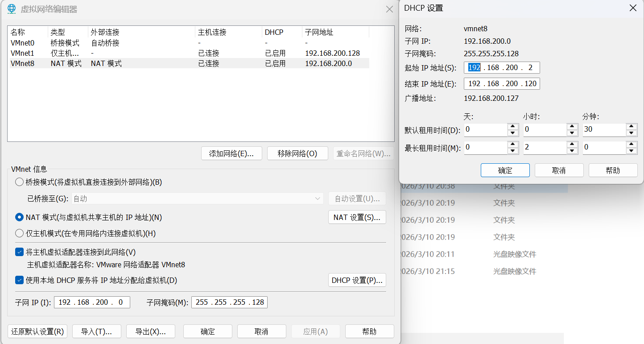
Task: Click the 还原默认设置 button
Action: pyautogui.click(x=37, y=332)
